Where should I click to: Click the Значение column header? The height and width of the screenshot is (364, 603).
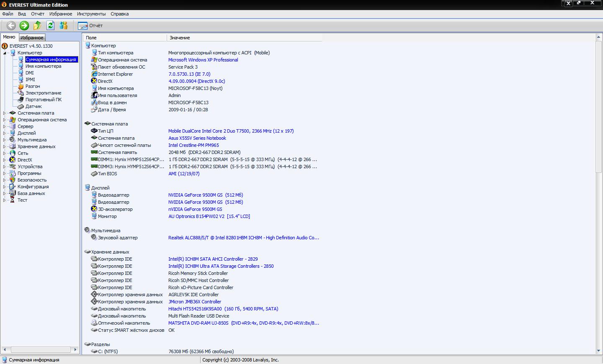click(244, 38)
